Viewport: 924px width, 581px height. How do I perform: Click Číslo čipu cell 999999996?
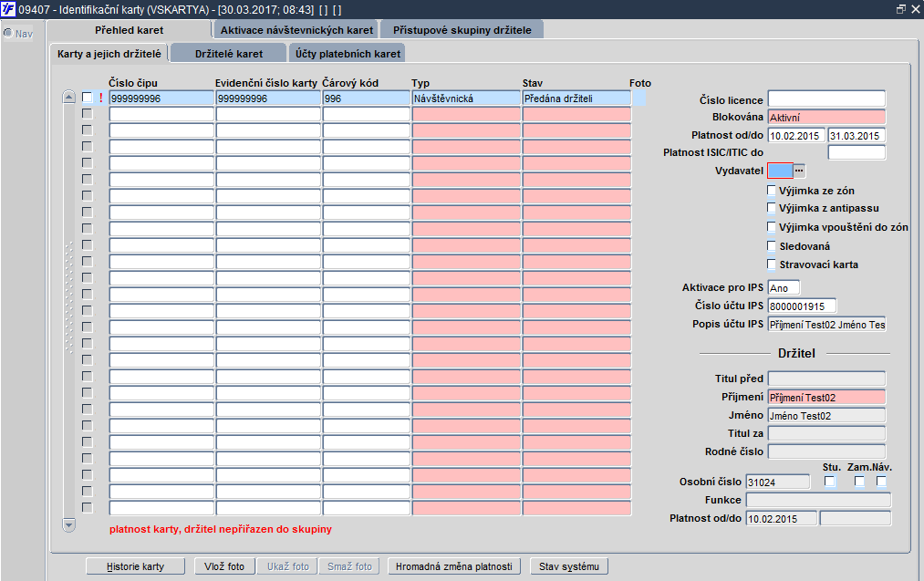coord(161,99)
